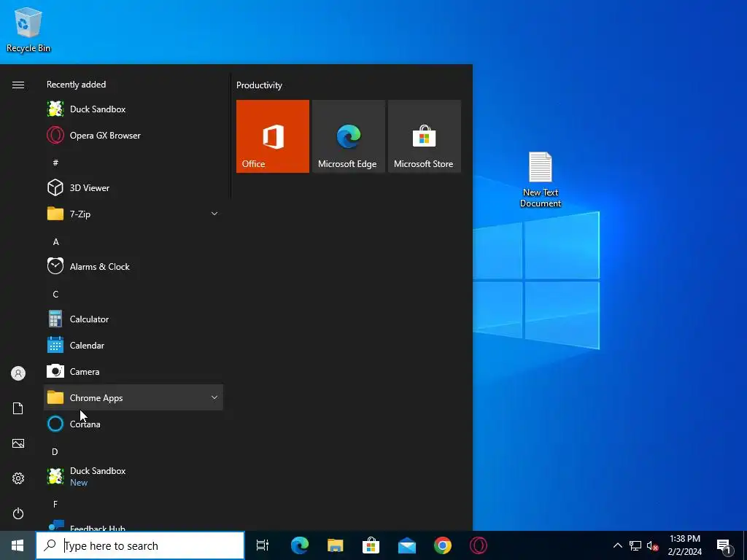
Task: Open the Recycle Bin desktop icon
Action: pyautogui.click(x=28, y=29)
